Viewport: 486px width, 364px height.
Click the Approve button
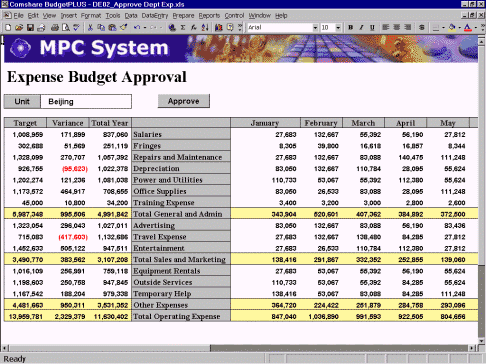pos(184,101)
